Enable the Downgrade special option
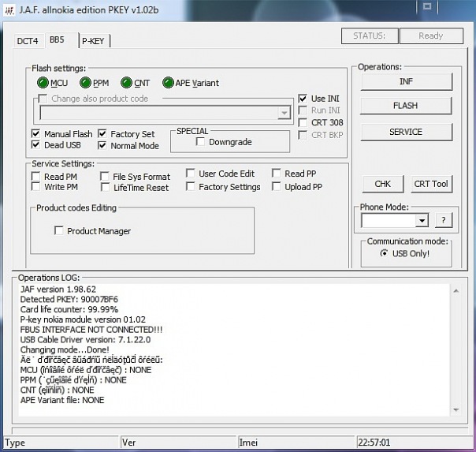476x452 pixels. pyautogui.click(x=200, y=141)
